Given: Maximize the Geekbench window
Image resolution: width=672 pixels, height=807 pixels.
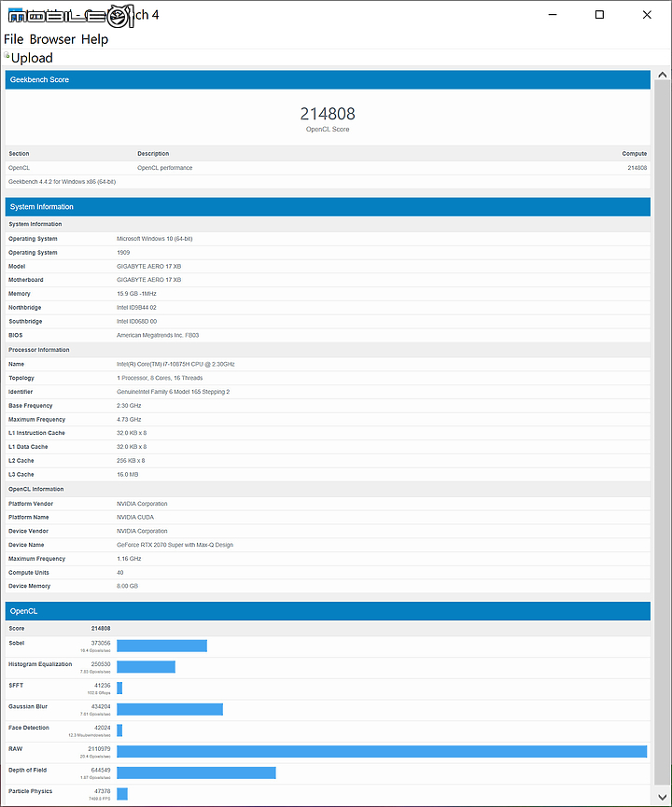Looking at the screenshot, I should (x=599, y=15).
